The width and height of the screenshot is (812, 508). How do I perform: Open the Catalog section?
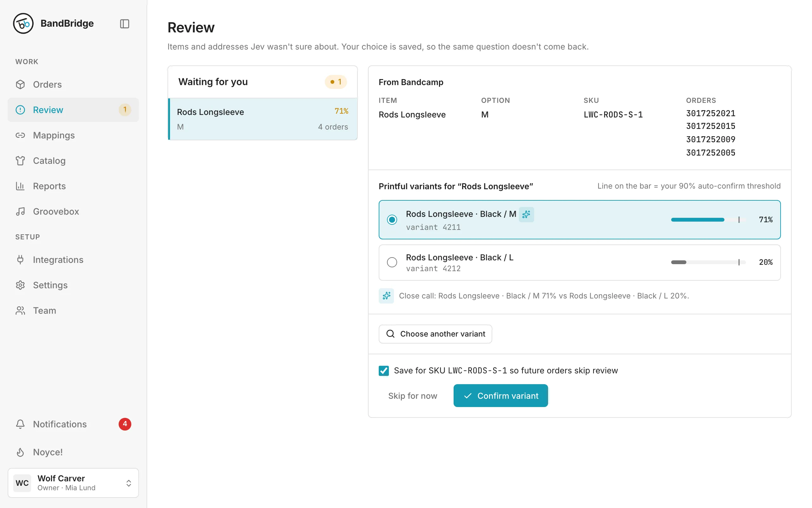click(x=73, y=161)
